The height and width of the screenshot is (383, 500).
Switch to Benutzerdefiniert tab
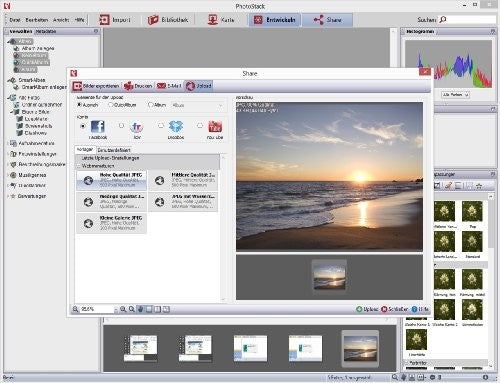point(114,150)
